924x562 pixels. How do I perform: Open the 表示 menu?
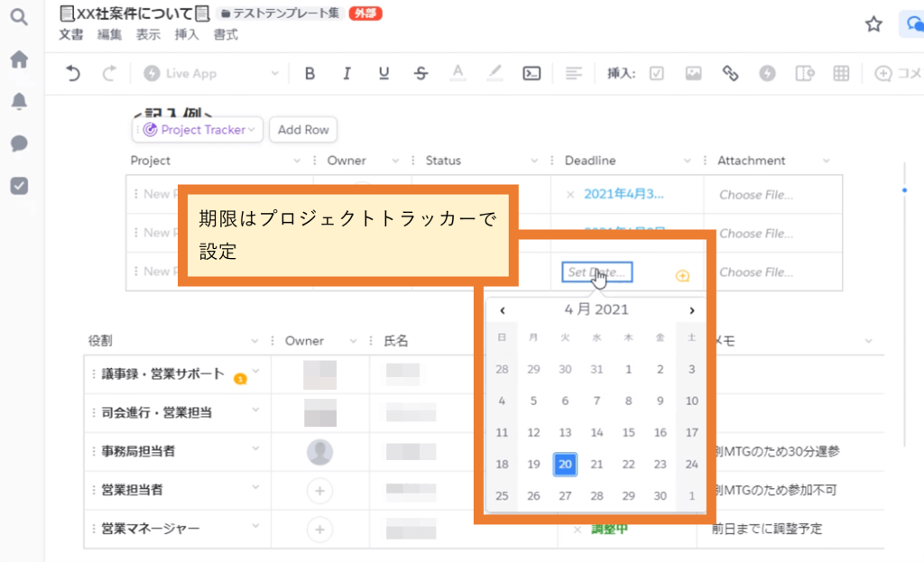click(148, 35)
